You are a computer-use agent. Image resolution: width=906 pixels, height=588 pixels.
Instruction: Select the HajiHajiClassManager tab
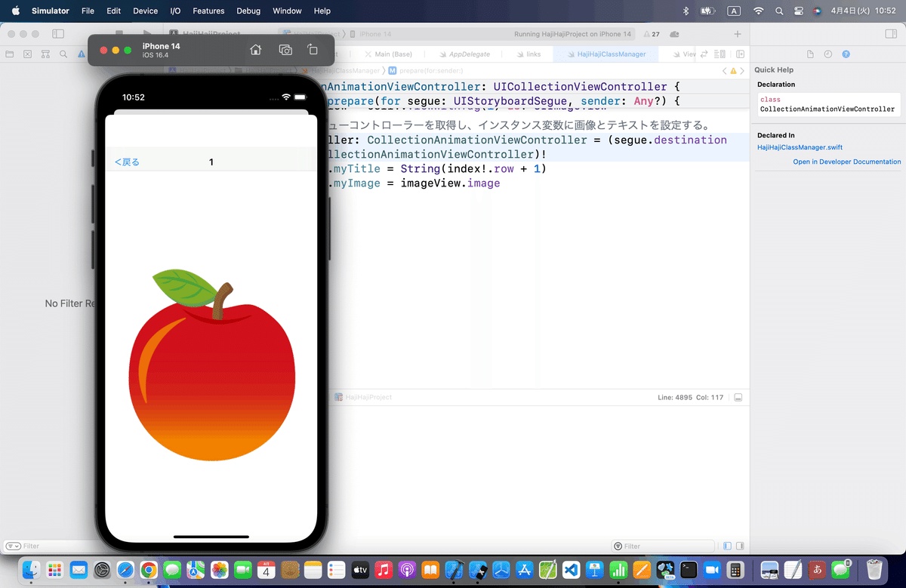[606, 54]
